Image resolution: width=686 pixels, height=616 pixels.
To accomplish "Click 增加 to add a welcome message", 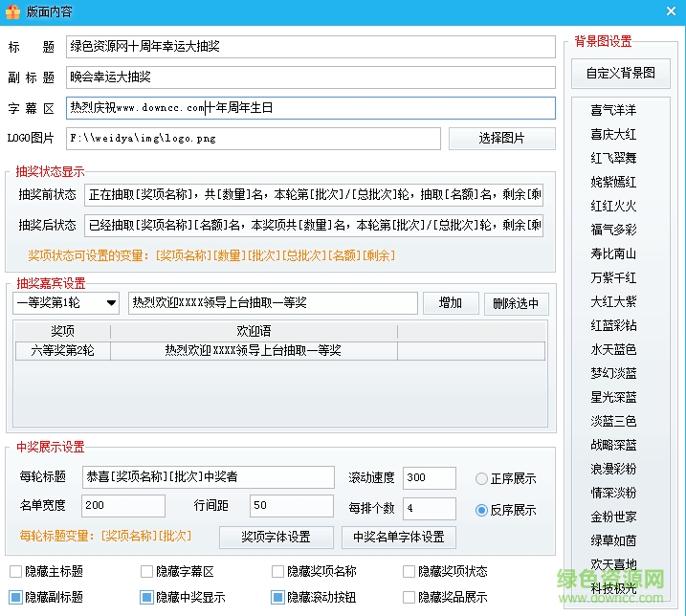I will [x=450, y=303].
